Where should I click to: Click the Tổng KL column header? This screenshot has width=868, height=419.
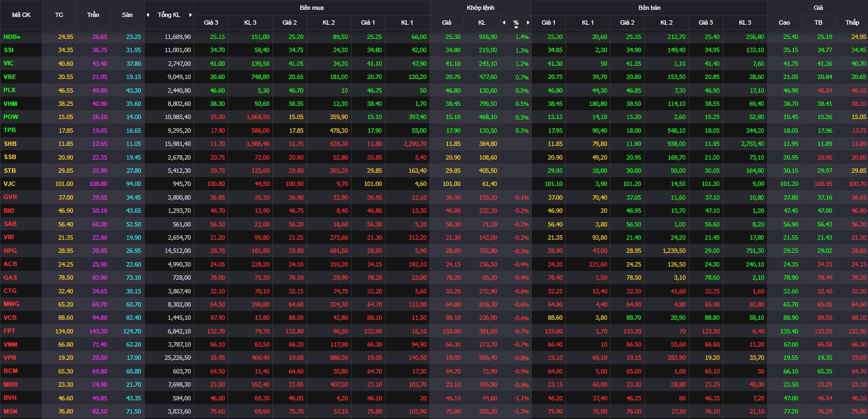pyautogui.click(x=169, y=15)
